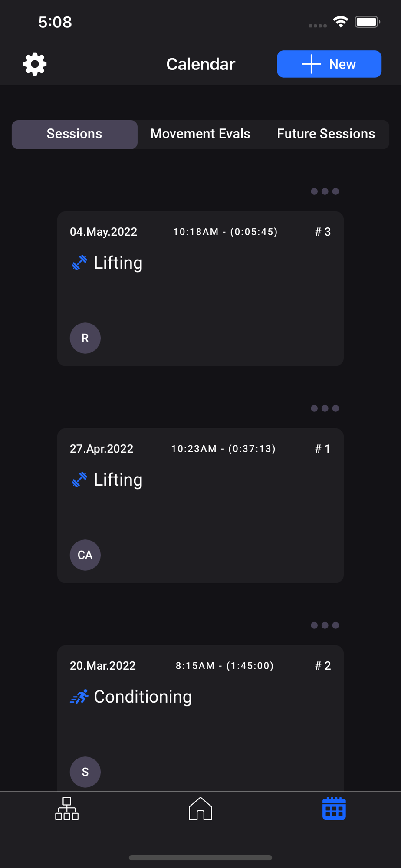Select the R athlete avatar
This screenshot has height=868, width=401.
[85, 338]
